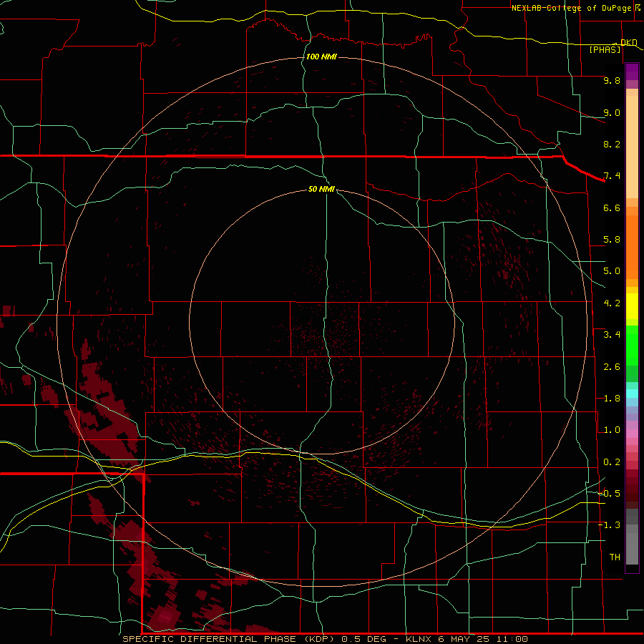Click the 9.8 value on the color scale

[612, 80]
